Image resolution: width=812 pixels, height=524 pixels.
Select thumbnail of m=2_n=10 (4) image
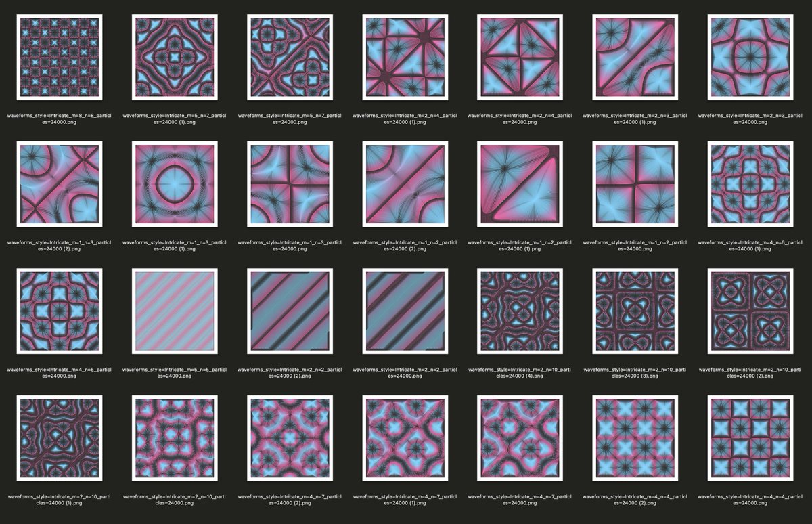[520, 311]
